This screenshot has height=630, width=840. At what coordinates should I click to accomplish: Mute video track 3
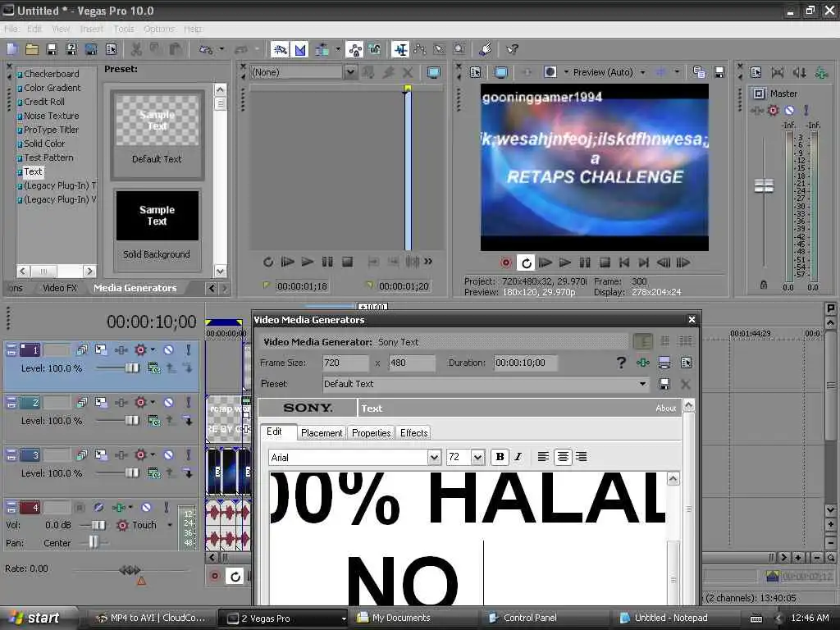168,454
